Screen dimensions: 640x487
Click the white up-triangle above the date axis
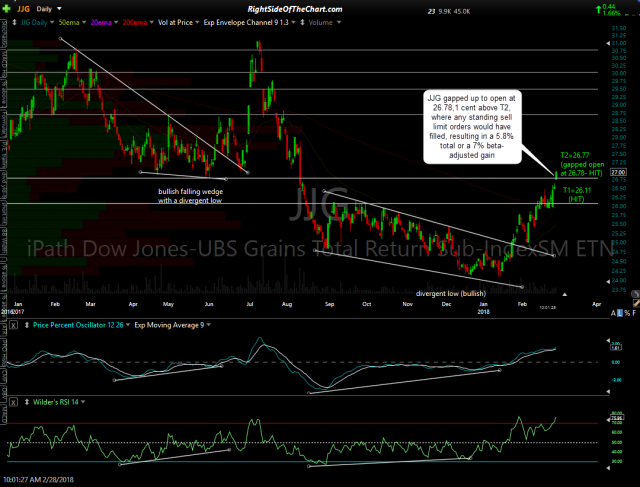click(564, 294)
